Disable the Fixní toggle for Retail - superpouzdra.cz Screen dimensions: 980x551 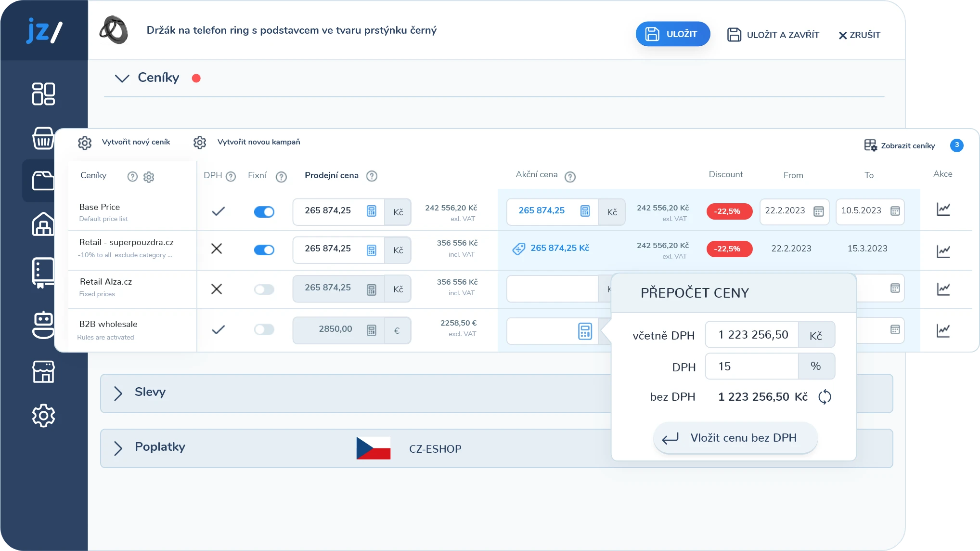tap(264, 250)
